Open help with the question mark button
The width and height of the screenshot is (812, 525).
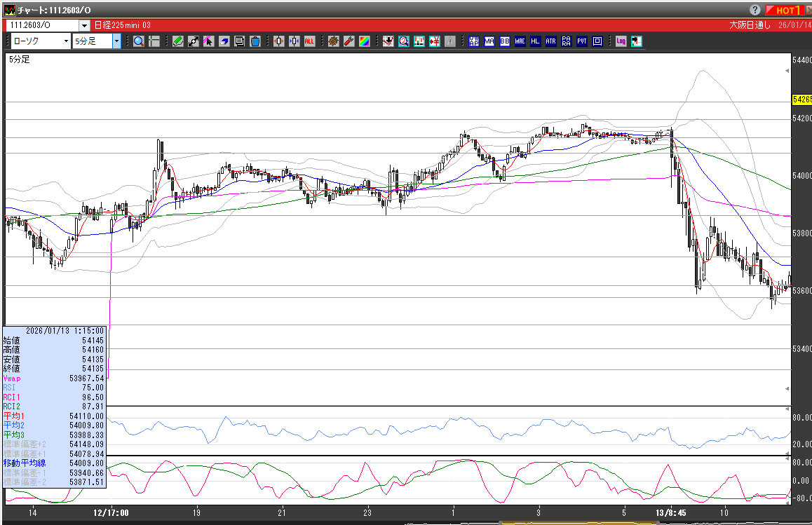click(755, 11)
